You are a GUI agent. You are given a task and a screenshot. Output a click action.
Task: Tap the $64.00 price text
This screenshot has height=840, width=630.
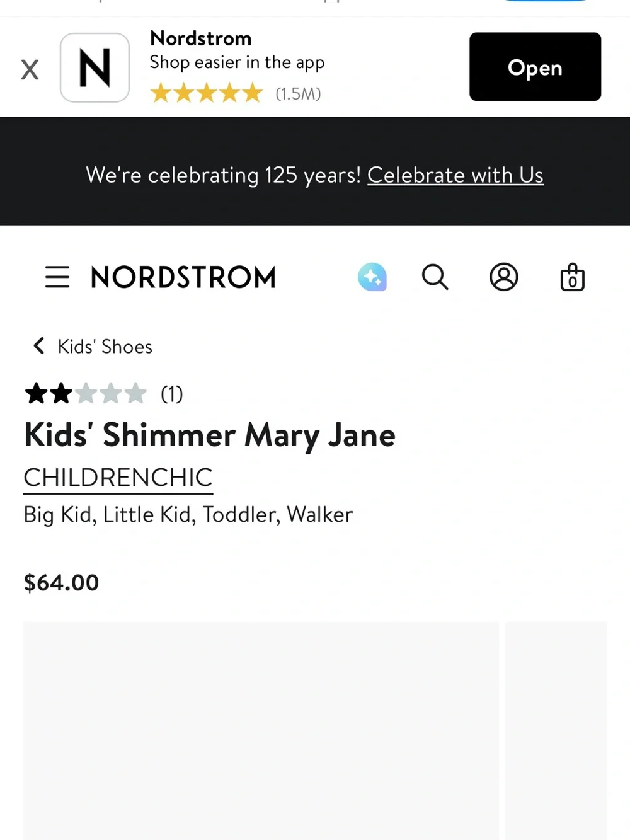click(x=62, y=583)
